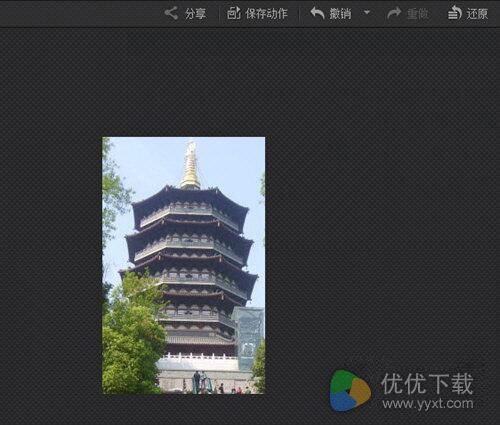
Task: Click the 优优下载 watermark text
Action: (x=427, y=384)
